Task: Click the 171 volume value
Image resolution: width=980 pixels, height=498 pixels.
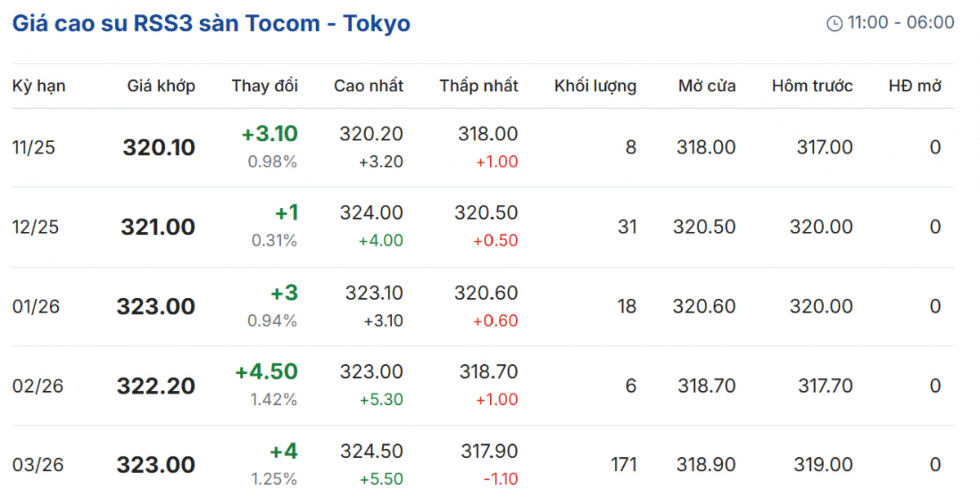Action: pyautogui.click(x=624, y=465)
